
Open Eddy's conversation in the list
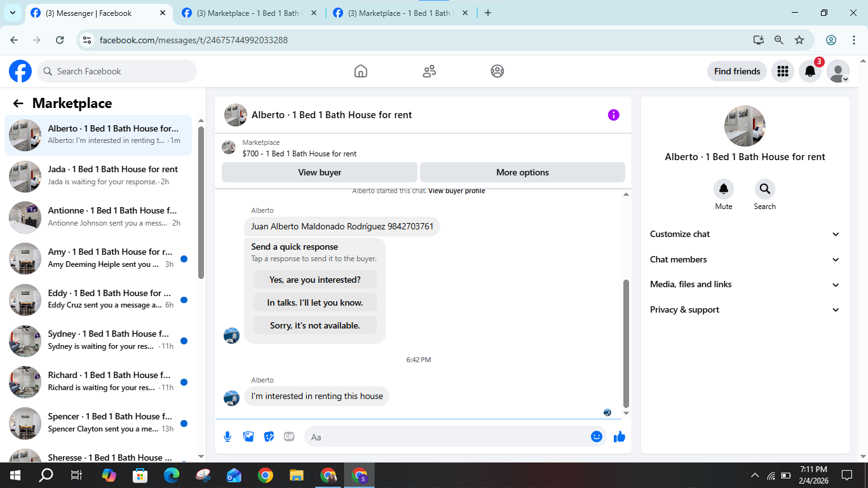click(x=98, y=300)
